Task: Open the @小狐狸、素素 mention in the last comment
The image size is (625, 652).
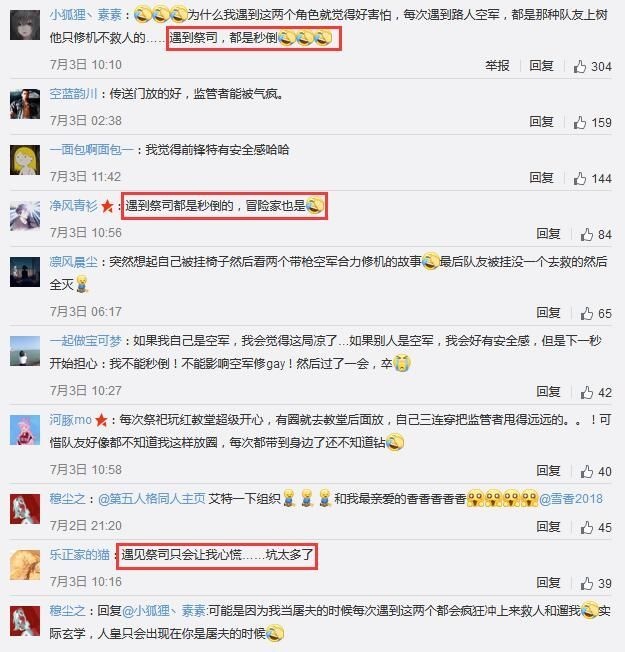Action: [163, 610]
